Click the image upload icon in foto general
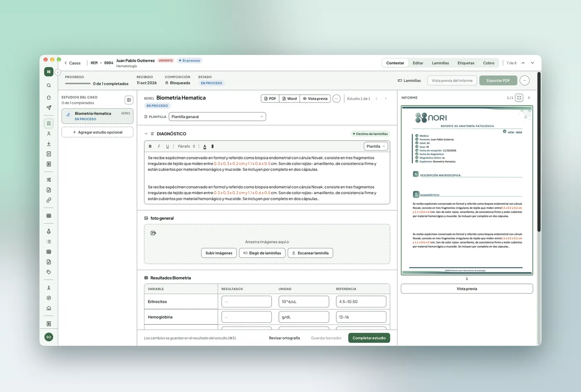 [153, 233]
